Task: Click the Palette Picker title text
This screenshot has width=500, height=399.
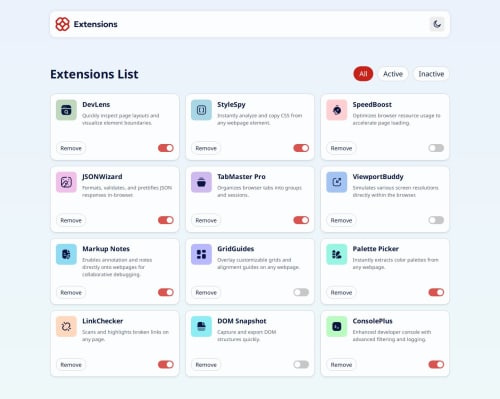Action: tap(376, 249)
